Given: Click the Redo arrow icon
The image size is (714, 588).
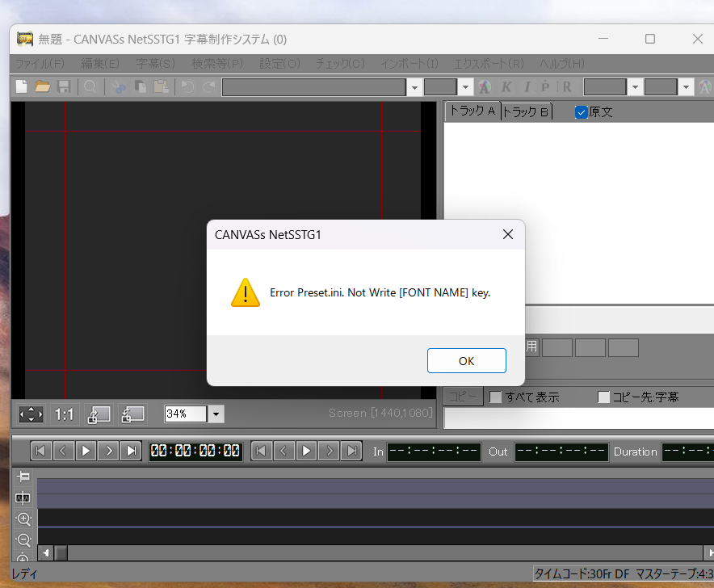Looking at the screenshot, I should [x=209, y=86].
